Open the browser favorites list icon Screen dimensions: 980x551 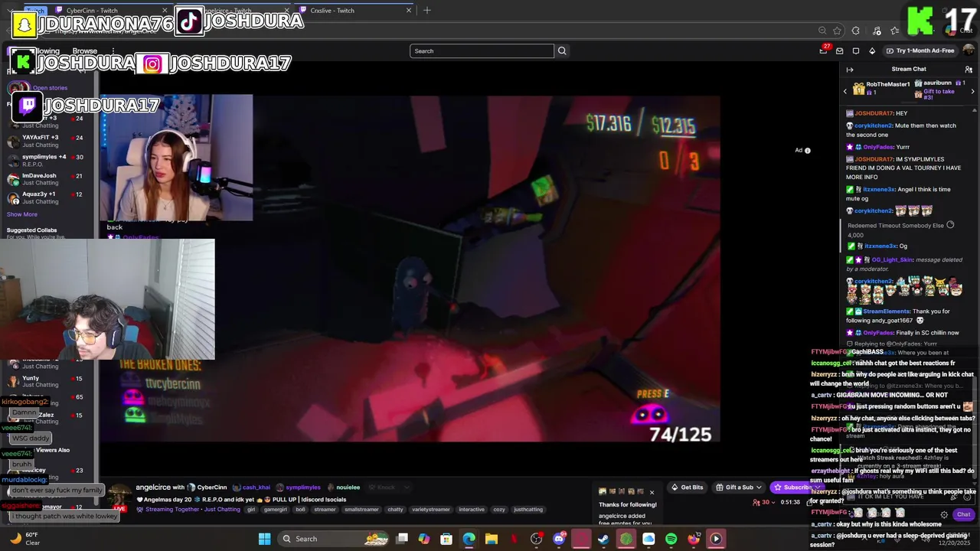[894, 31]
